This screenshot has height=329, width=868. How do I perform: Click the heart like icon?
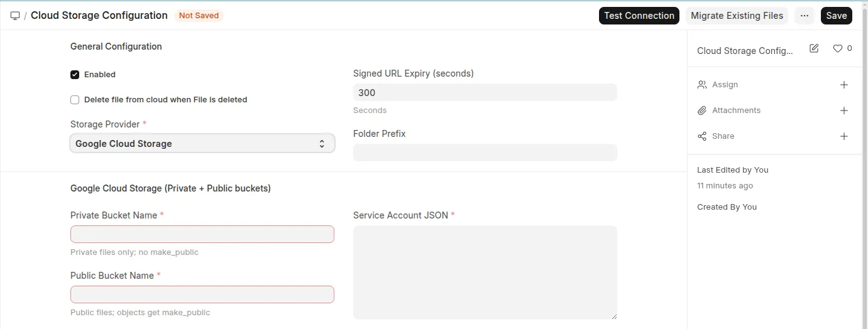coord(837,48)
